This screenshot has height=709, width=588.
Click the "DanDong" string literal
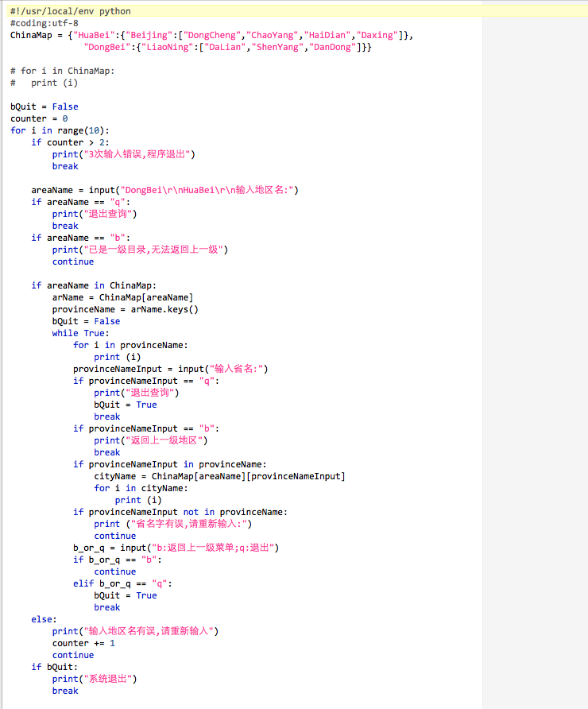tap(333, 47)
